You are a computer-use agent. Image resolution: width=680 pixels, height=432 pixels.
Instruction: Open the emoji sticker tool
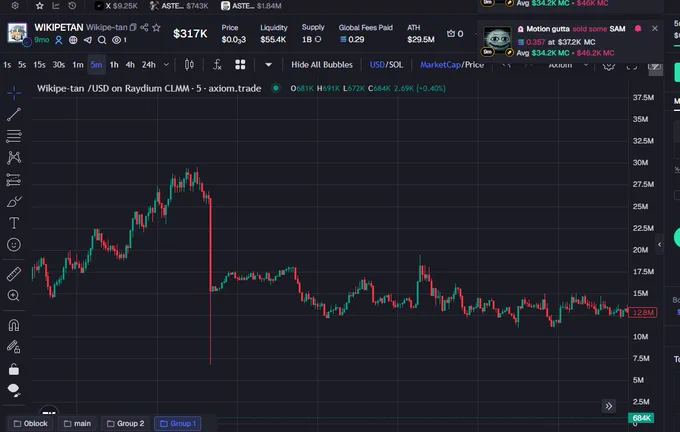tap(14, 245)
